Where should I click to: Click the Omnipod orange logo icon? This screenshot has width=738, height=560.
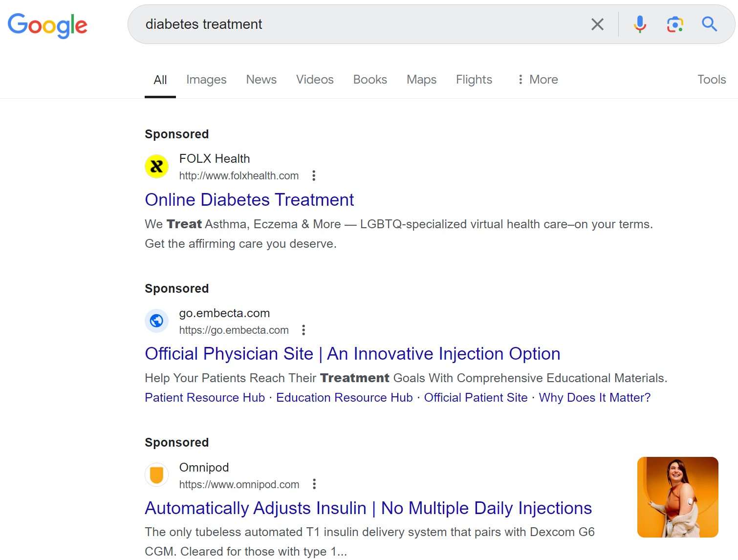pos(156,475)
